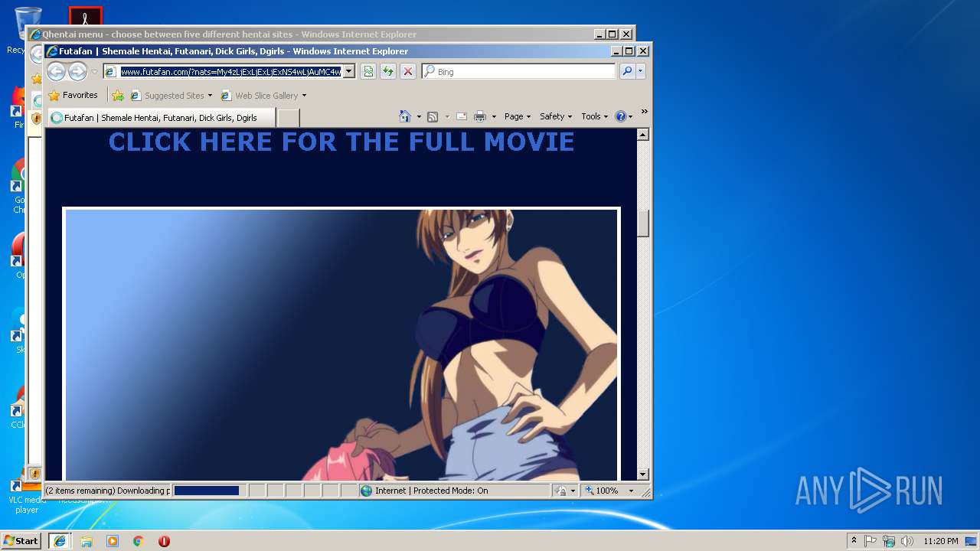Viewport: 980px width, 551px height.
Task: Open Action Center flag tray icon
Action: [871, 541]
